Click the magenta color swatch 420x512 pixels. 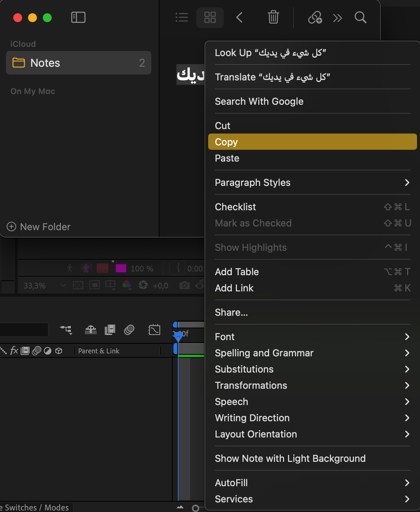coord(121,268)
